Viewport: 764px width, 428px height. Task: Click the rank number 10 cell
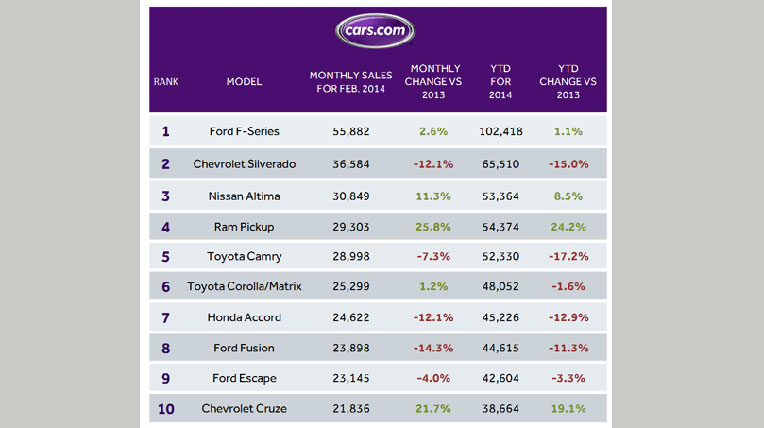point(165,409)
